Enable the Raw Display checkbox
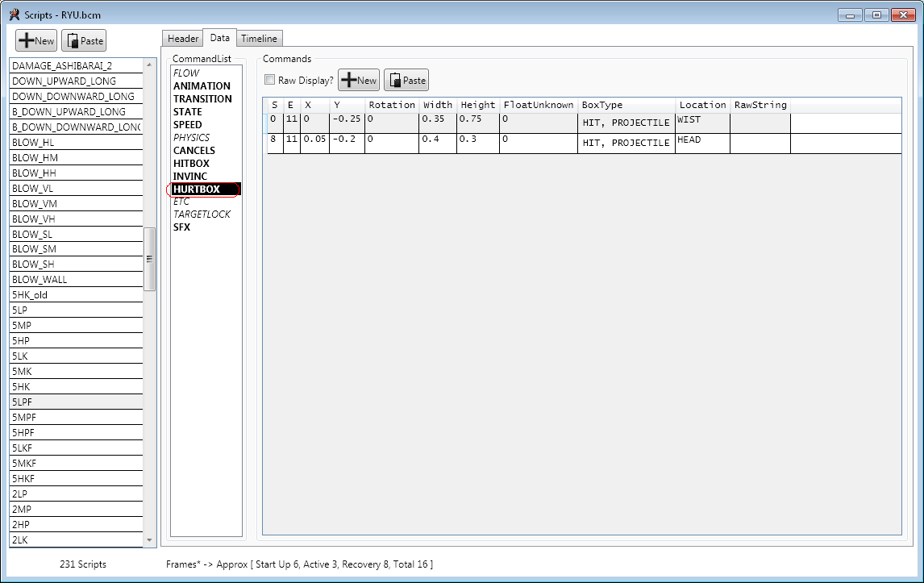 [270, 80]
